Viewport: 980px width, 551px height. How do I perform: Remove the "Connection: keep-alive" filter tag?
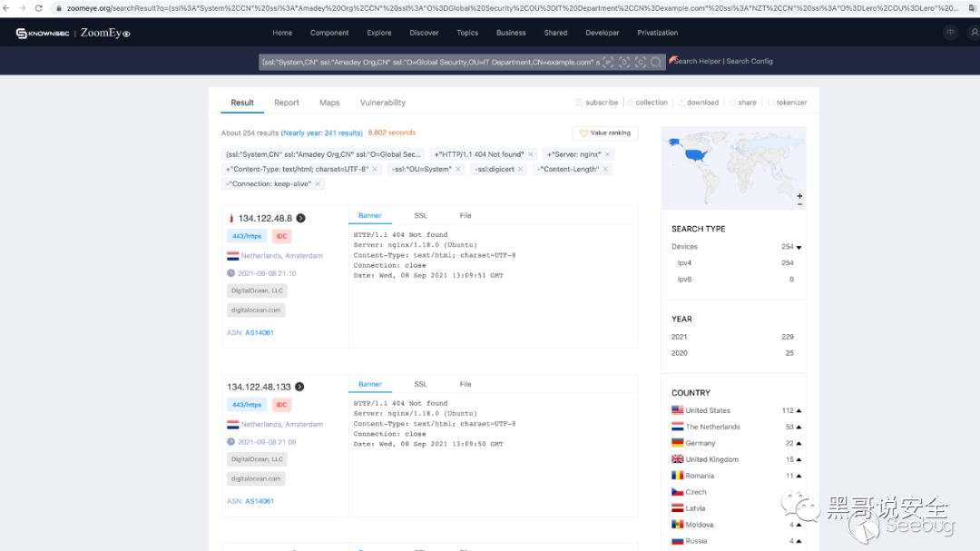[x=318, y=183]
